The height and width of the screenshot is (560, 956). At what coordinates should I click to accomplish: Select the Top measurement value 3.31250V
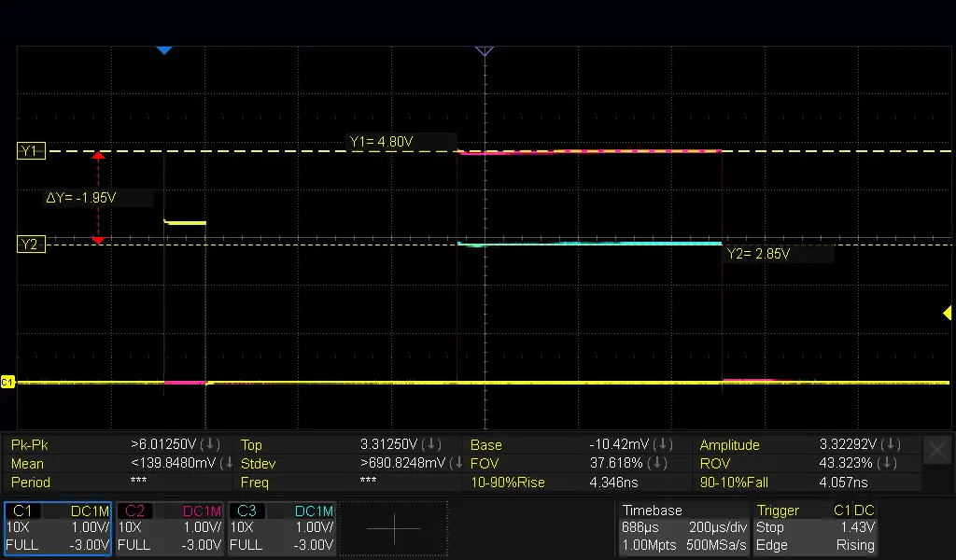(x=388, y=444)
